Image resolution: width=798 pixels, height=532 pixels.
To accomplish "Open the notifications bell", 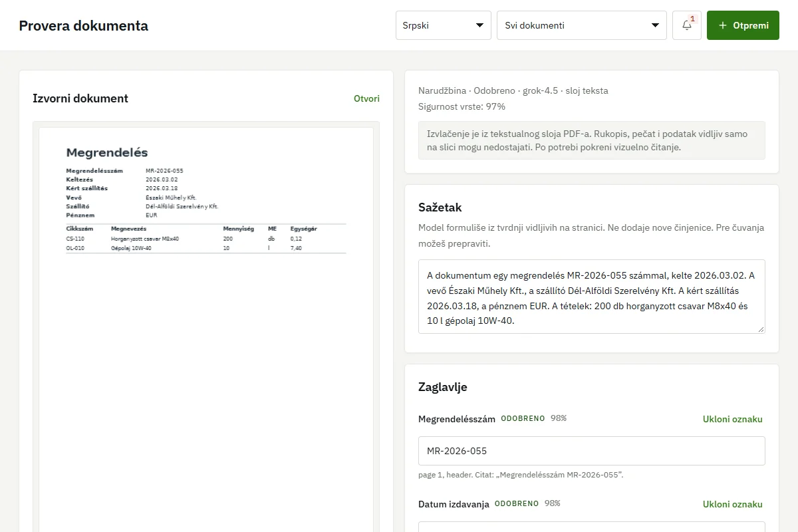I will [x=687, y=25].
